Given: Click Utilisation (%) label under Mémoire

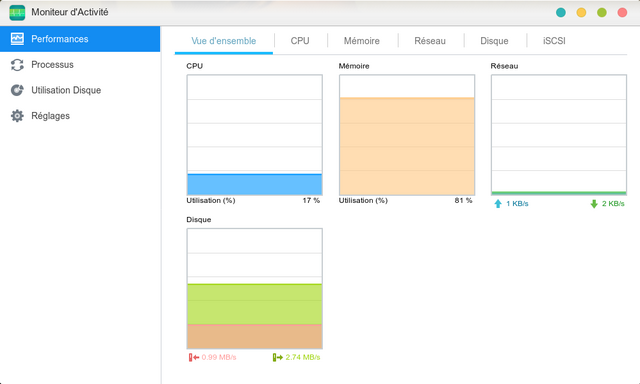Looking at the screenshot, I should [x=363, y=200].
